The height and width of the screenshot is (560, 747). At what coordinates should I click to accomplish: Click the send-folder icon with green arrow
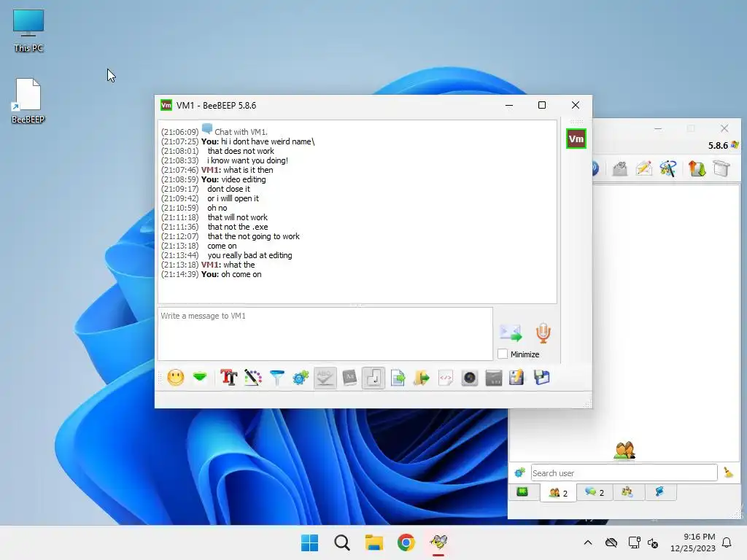click(x=422, y=378)
